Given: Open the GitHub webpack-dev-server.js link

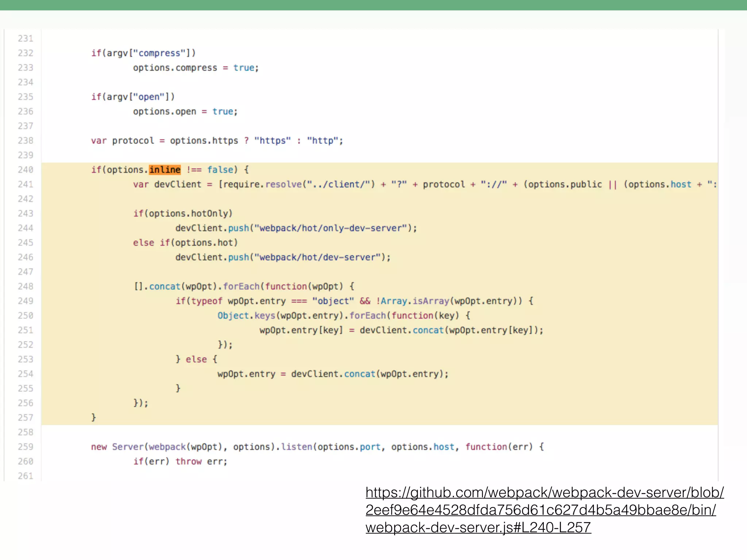Looking at the screenshot, I should (545, 510).
